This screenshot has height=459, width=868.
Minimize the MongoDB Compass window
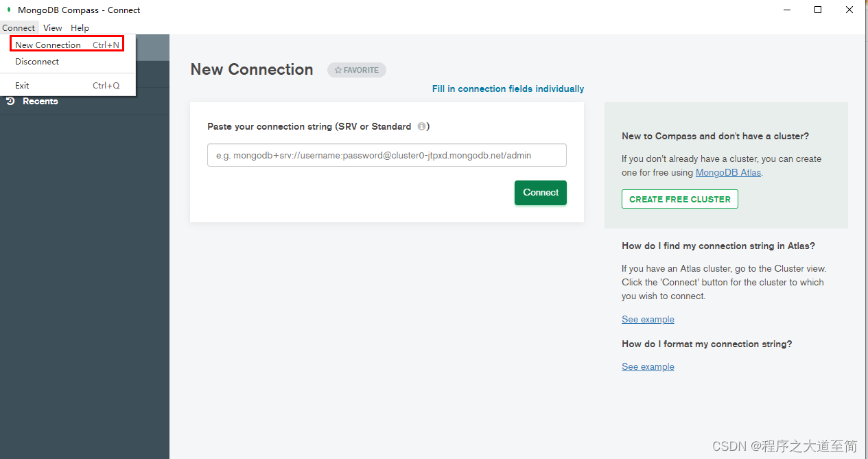pyautogui.click(x=786, y=10)
